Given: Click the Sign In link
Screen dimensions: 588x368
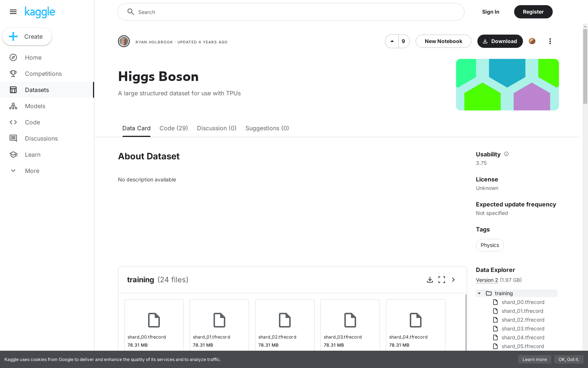Looking at the screenshot, I should point(491,12).
